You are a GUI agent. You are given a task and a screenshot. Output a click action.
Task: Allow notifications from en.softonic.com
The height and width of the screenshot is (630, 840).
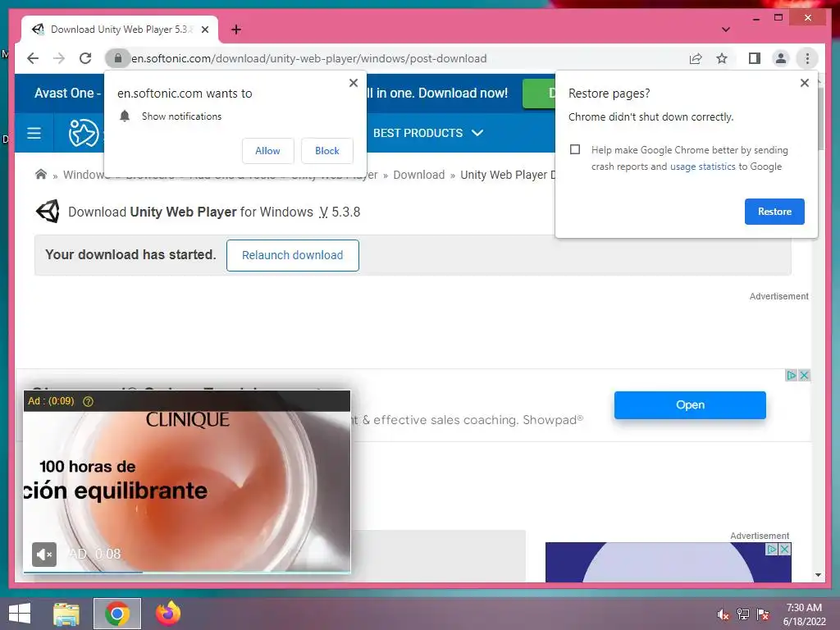pyautogui.click(x=268, y=151)
